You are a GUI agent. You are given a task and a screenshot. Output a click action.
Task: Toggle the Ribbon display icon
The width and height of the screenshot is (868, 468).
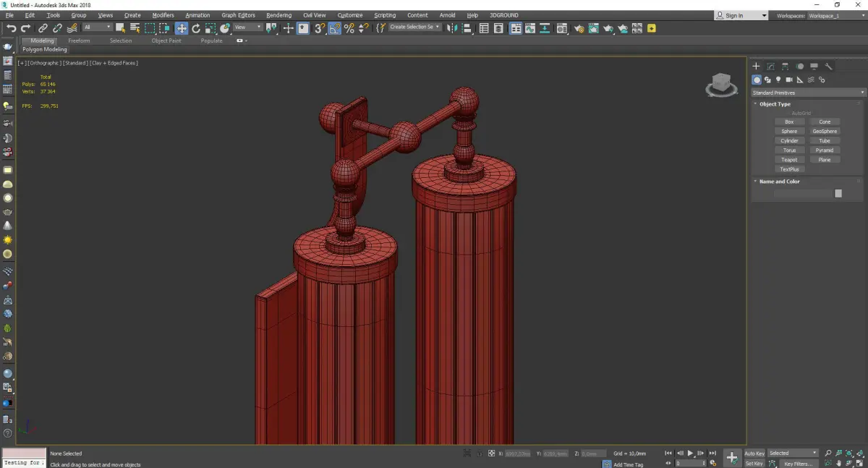pos(516,28)
